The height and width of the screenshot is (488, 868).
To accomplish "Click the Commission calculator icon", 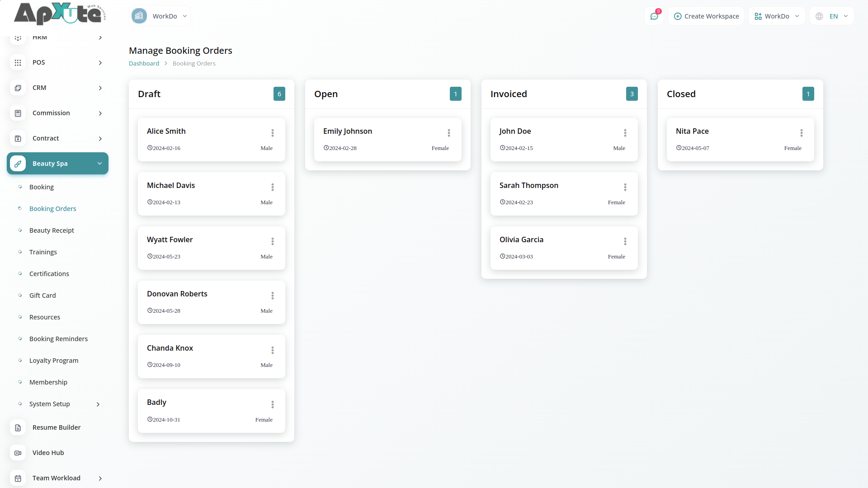I will coord(18,113).
